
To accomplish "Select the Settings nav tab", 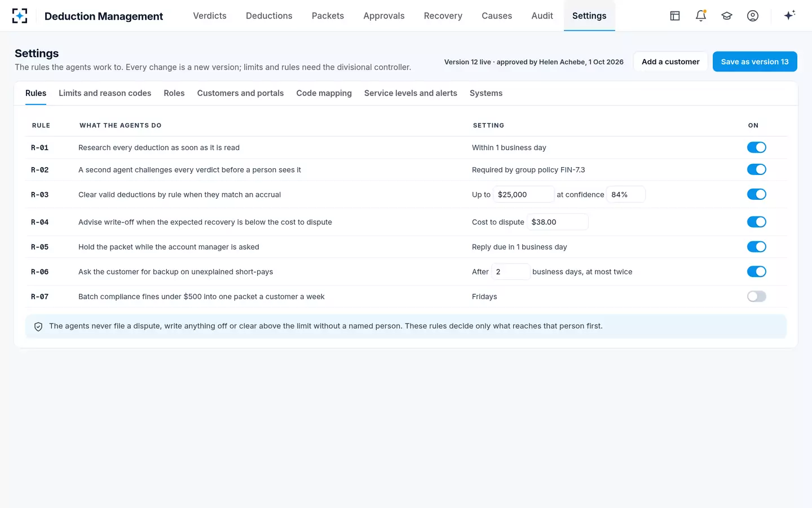I will 589,16.
